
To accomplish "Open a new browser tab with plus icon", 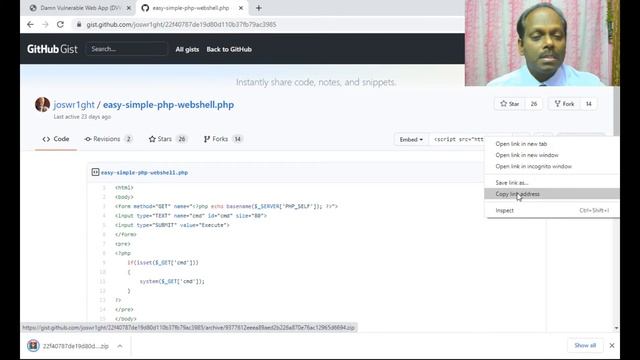I will coord(258,8).
